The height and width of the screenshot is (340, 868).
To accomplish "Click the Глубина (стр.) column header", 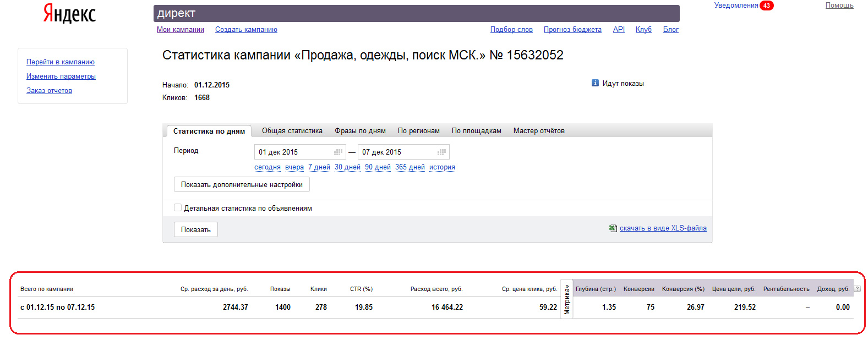I will pyautogui.click(x=596, y=289).
